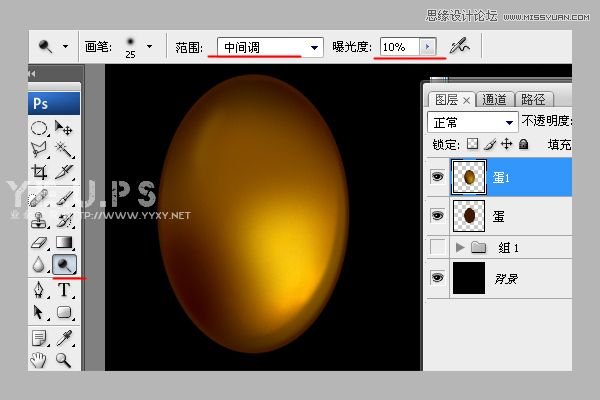Open the 曝光度 exposure slider arrow
The width and height of the screenshot is (600, 400).
coord(427,47)
